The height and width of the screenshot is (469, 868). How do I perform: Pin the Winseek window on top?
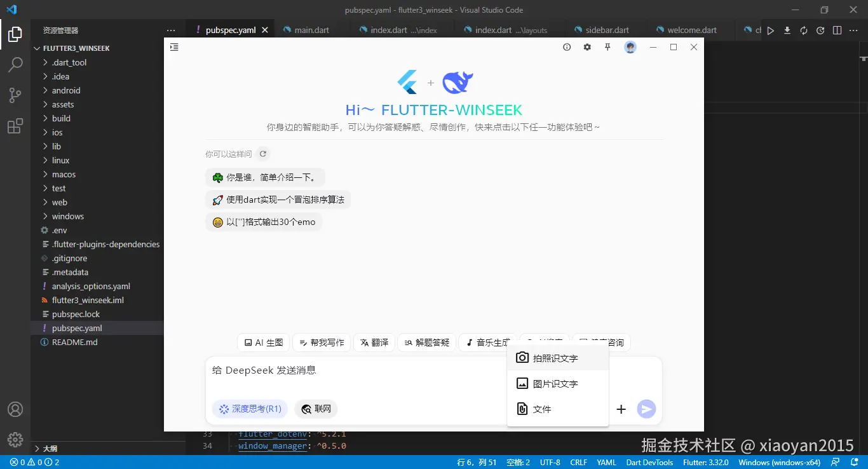tap(607, 47)
